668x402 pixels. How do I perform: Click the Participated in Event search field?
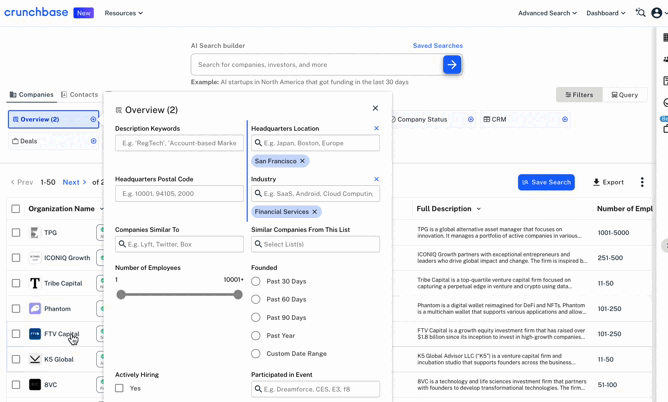315,389
